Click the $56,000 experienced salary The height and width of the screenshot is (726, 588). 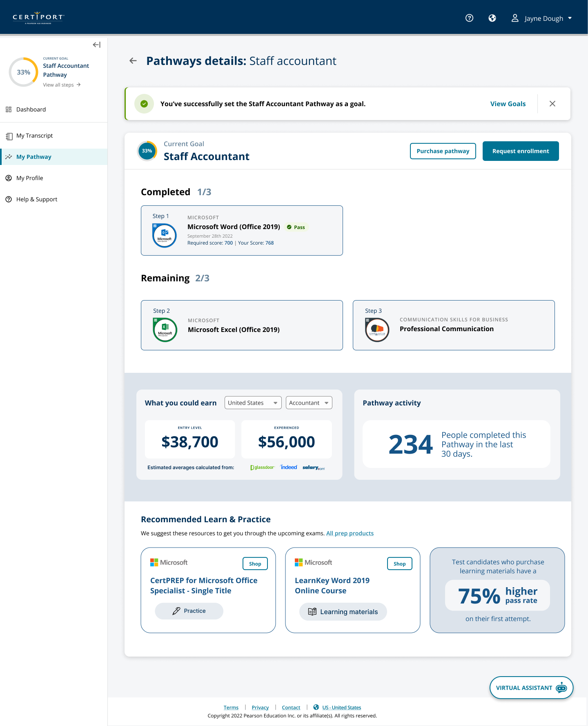[x=287, y=442]
